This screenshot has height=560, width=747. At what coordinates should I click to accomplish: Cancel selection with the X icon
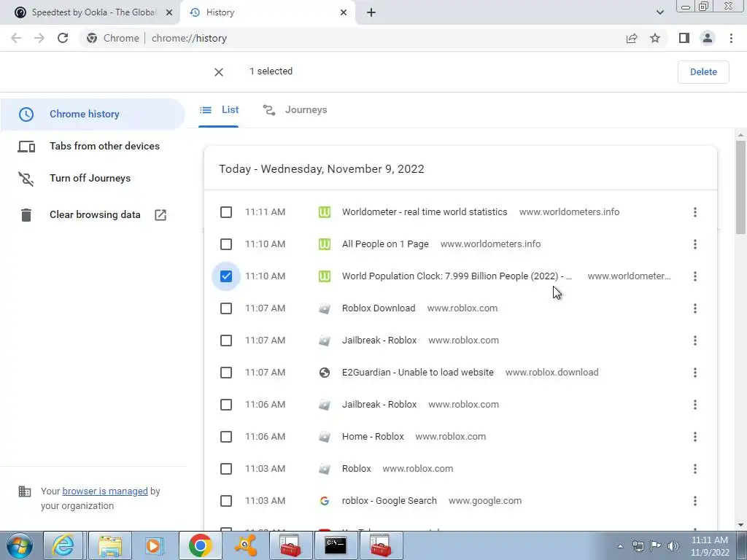point(219,72)
